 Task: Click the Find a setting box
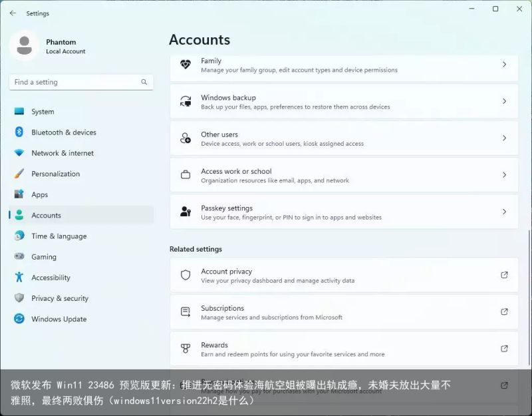point(81,82)
